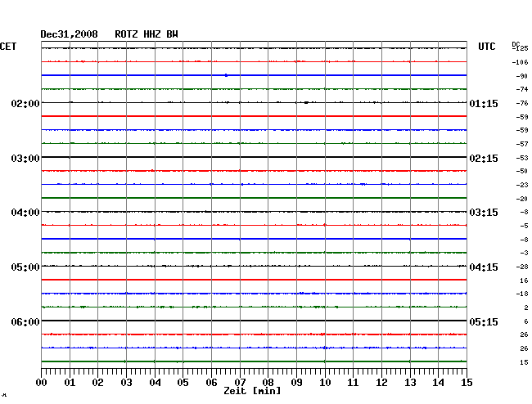Click the "15" minute axis label

pos(467,383)
